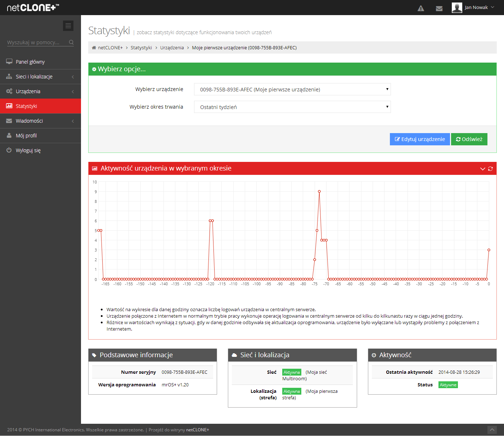Click software version mrOS+ v1.20

175,385
